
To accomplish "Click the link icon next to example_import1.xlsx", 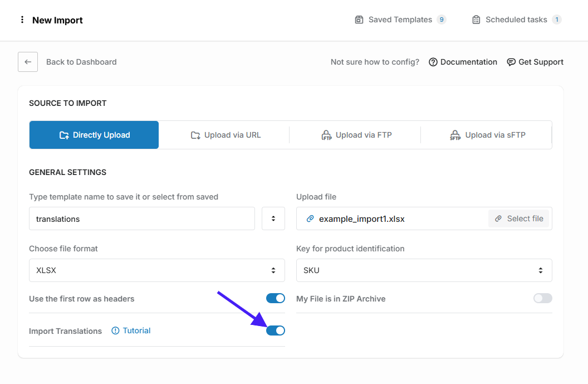I will tap(310, 219).
